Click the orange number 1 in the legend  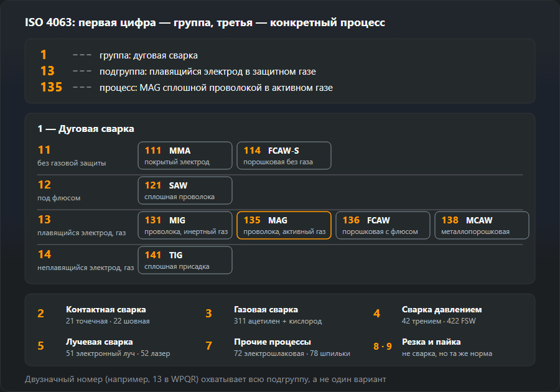click(x=44, y=55)
